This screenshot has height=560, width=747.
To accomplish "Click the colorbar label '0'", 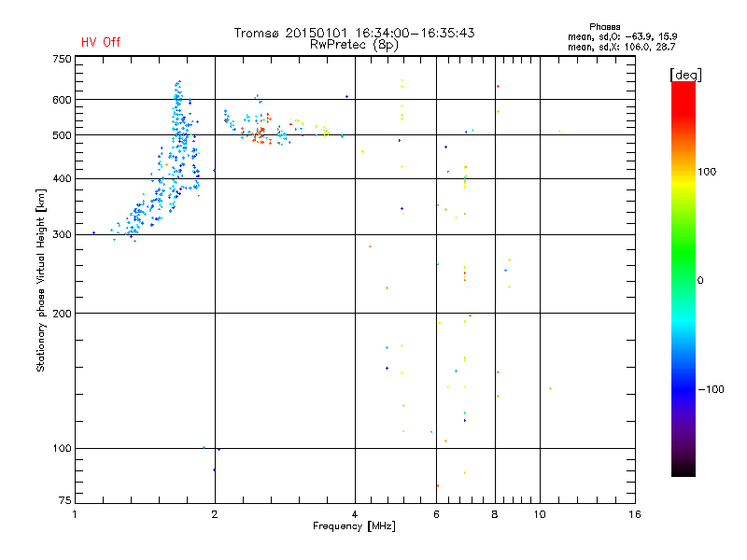I will pyautogui.click(x=699, y=281).
